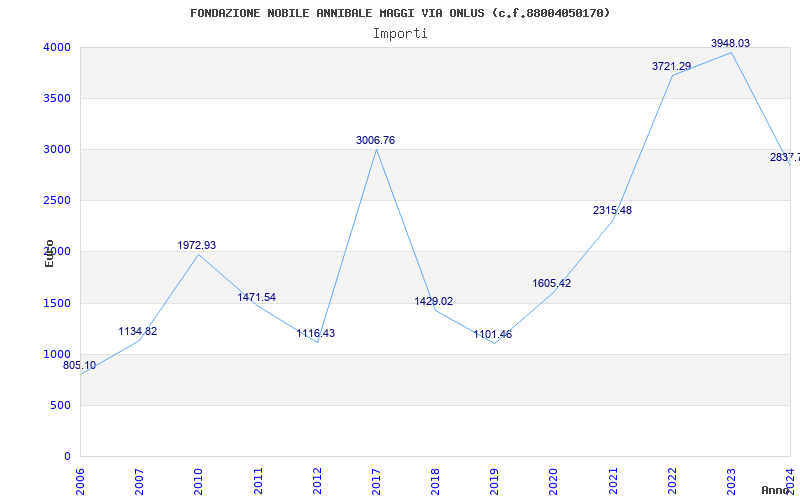Click the 3948.03 maximum value label
The height and width of the screenshot is (500, 800).
tap(731, 43)
